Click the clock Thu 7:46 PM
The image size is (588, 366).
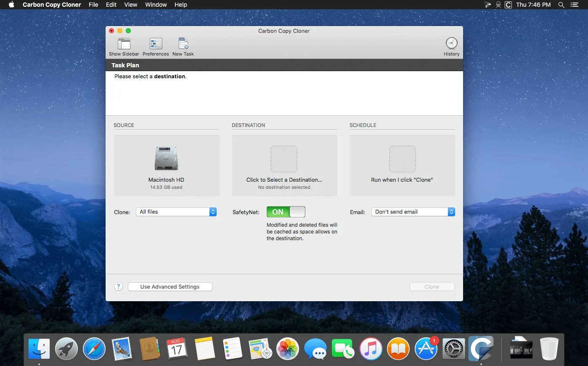click(x=533, y=5)
